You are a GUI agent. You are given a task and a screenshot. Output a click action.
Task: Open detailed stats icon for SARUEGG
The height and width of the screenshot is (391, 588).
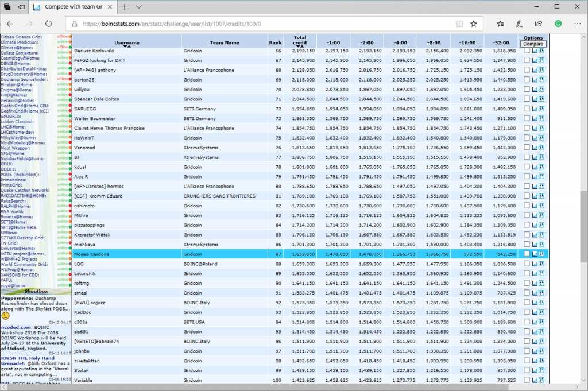tap(541, 109)
